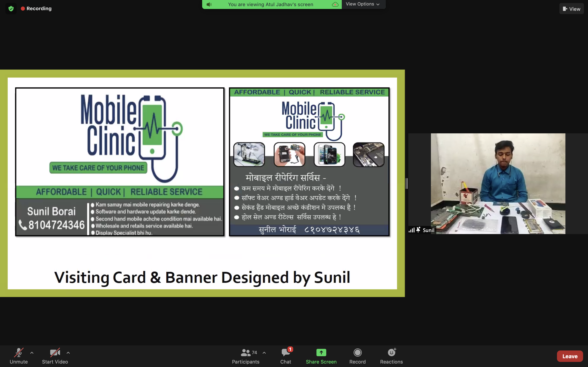
Task: Click the pin icon beside Sunil's name
Action: [x=418, y=230]
